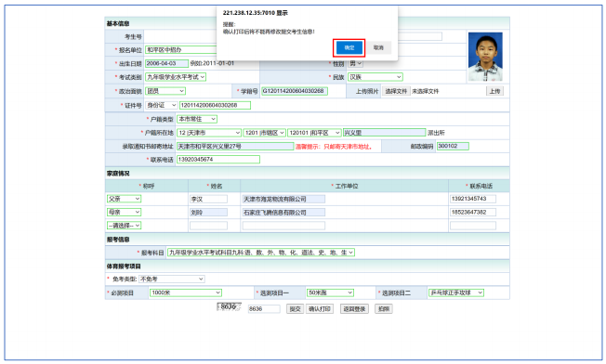The width and height of the screenshot is (606, 364).
Task: Open the 免考类型 dropdown showing 不免考
Action: pyautogui.click(x=172, y=279)
